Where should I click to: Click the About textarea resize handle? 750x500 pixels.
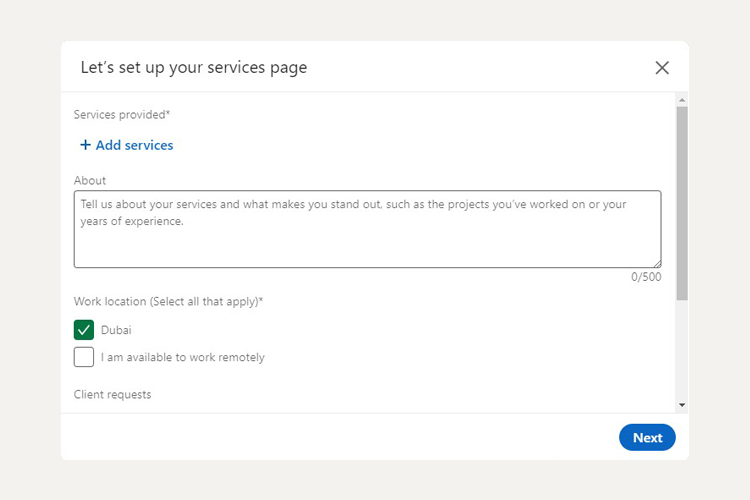click(657, 264)
